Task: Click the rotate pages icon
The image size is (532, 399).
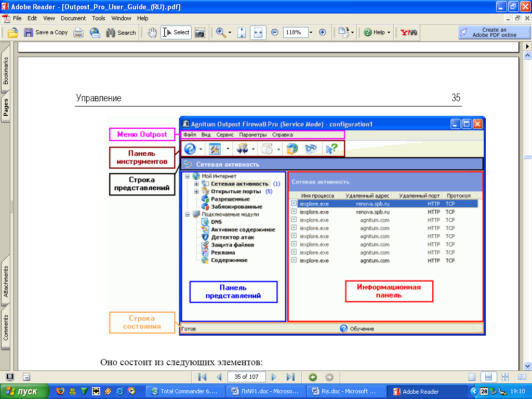Action: (344, 33)
